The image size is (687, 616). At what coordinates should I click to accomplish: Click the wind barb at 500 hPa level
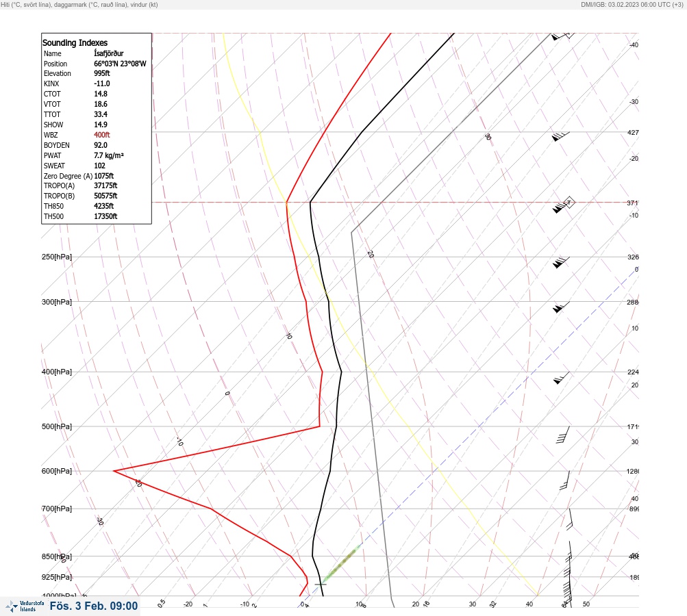point(564,435)
